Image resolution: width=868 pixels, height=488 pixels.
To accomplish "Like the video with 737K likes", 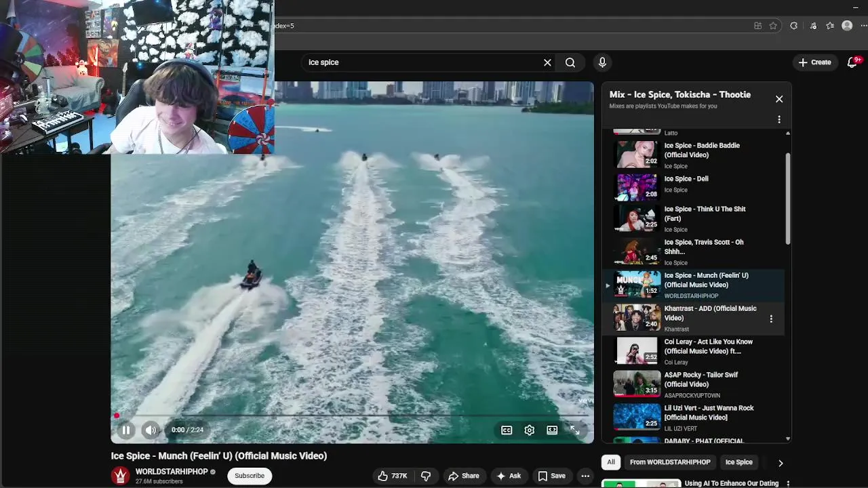I will pyautogui.click(x=393, y=476).
